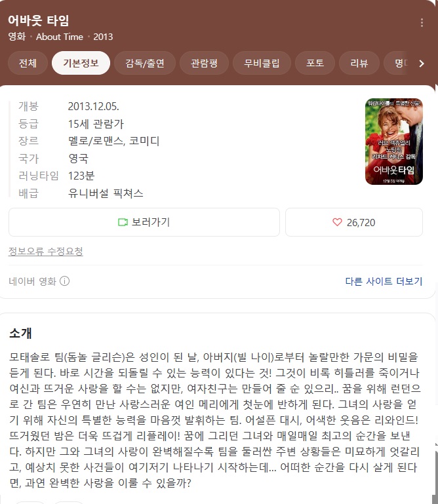Viewport: 438px width, 504px height.
Task: Open the About Time movie poster thumbnail
Action: tap(394, 142)
